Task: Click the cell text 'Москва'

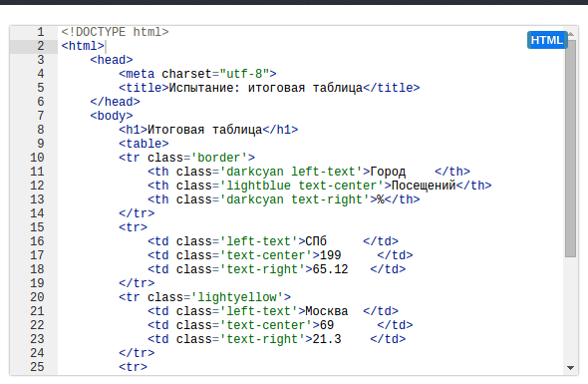Action: (327, 311)
